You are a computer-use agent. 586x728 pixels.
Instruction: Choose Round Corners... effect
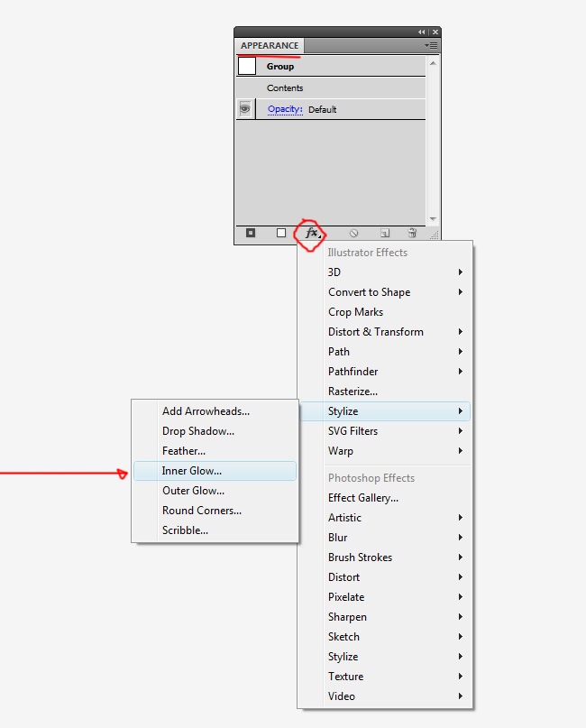pyautogui.click(x=215, y=511)
